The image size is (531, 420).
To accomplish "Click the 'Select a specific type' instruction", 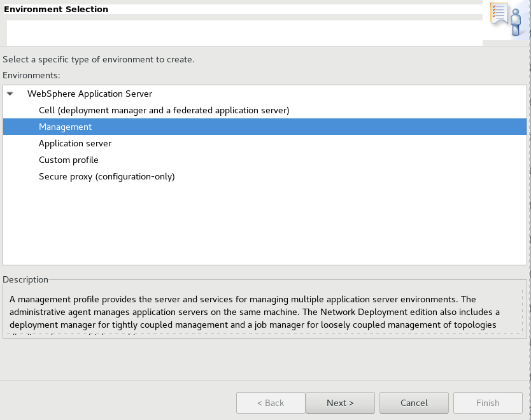I will pos(99,60).
